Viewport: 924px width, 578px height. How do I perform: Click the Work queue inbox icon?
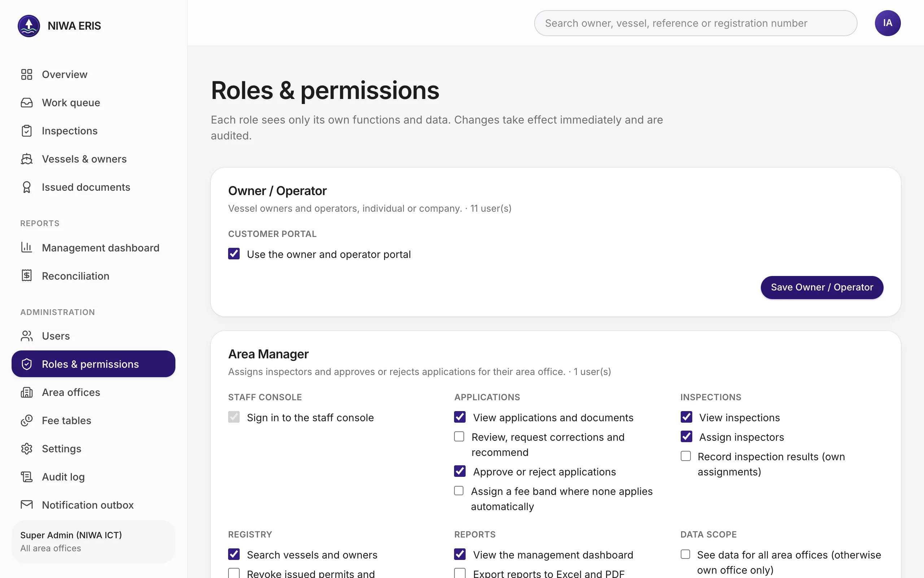tap(27, 103)
